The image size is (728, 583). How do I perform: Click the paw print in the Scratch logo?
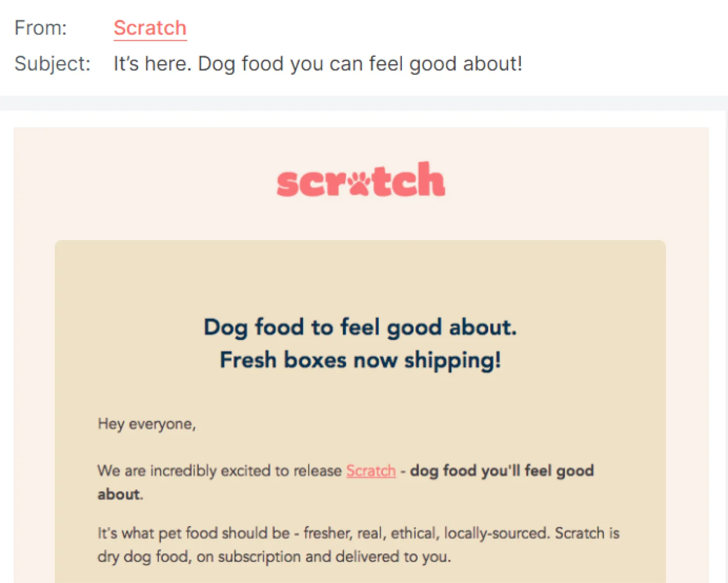pyautogui.click(x=360, y=183)
